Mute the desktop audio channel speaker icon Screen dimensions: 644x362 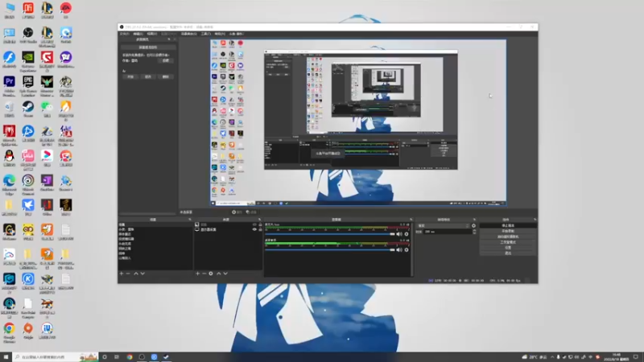[399, 249]
